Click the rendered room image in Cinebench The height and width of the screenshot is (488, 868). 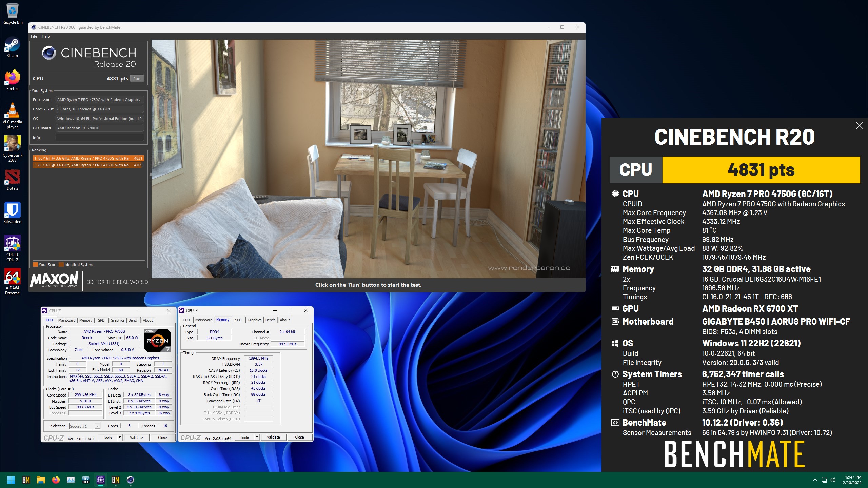[368, 159]
